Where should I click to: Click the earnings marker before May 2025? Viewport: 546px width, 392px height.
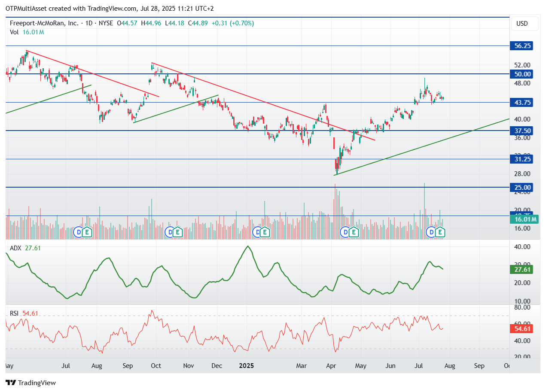[354, 232]
